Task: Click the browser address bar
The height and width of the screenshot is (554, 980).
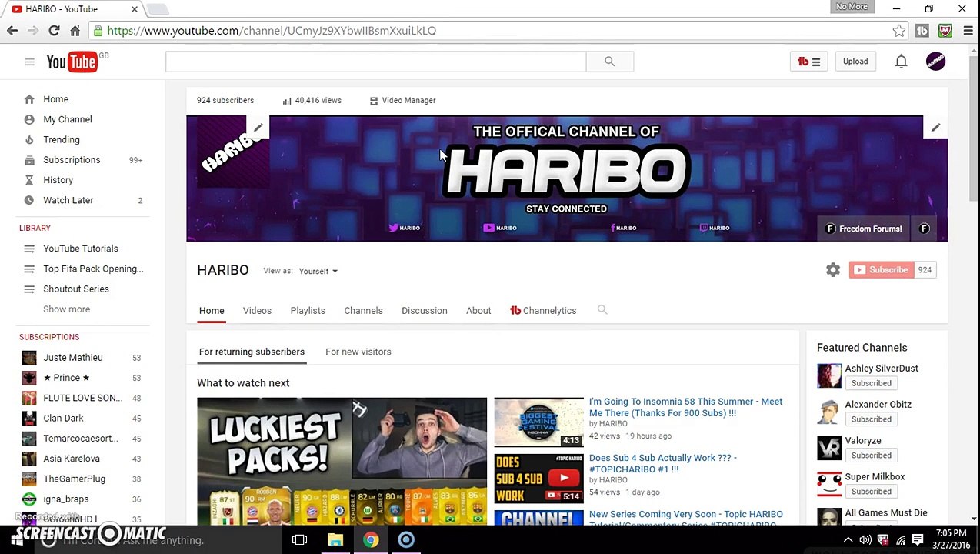Action: click(492, 31)
